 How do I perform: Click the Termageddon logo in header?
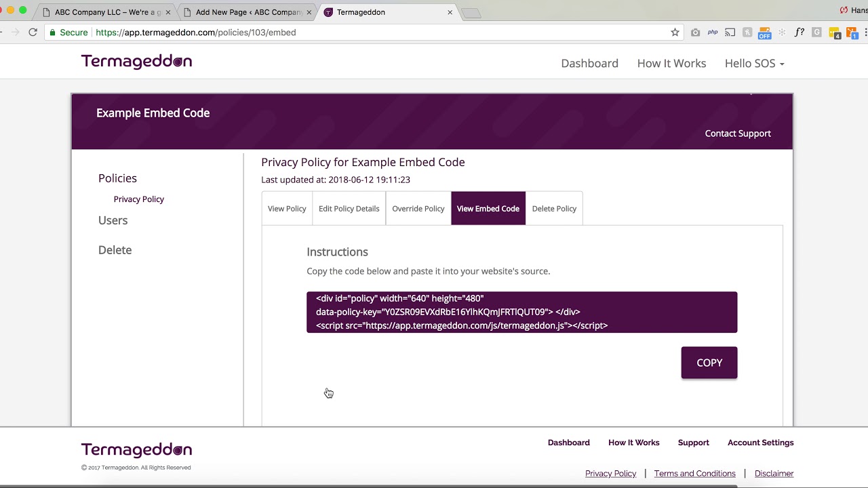coord(136,62)
